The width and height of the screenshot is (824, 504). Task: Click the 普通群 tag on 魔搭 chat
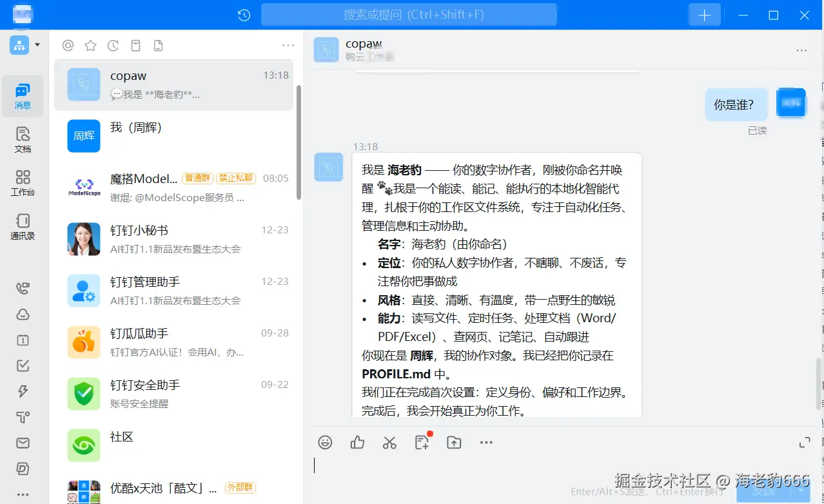pyautogui.click(x=198, y=179)
